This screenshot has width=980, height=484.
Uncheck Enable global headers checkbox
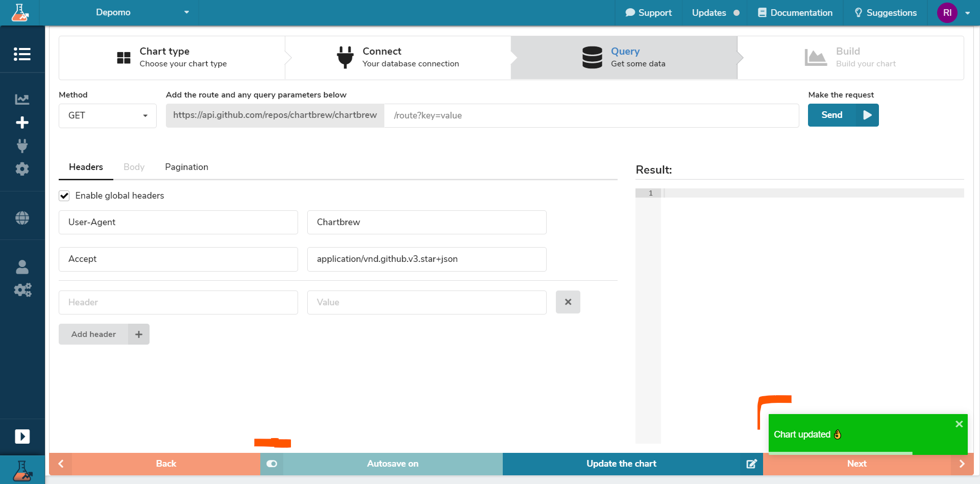click(64, 196)
